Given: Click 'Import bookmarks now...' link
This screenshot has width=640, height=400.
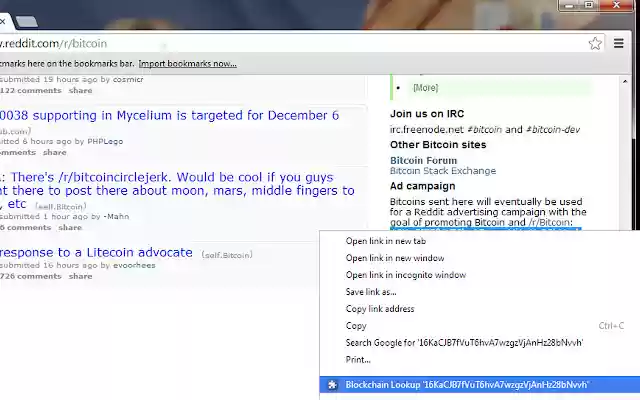Looking at the screenshot, I should point(187,64).
